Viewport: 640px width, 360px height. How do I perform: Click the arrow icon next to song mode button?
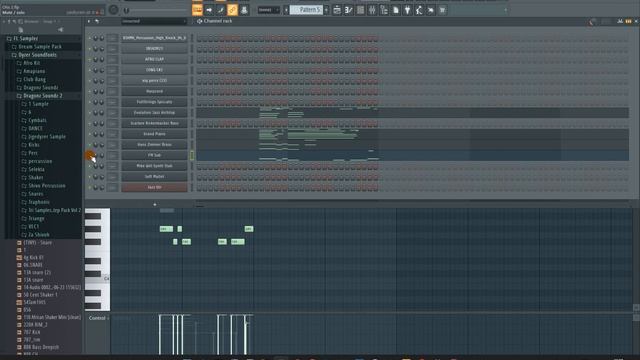(x=209, y=10)
